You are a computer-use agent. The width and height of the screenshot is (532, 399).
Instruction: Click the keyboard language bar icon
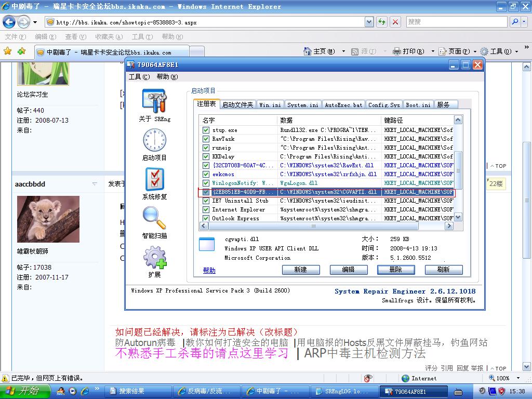point(458,392)
